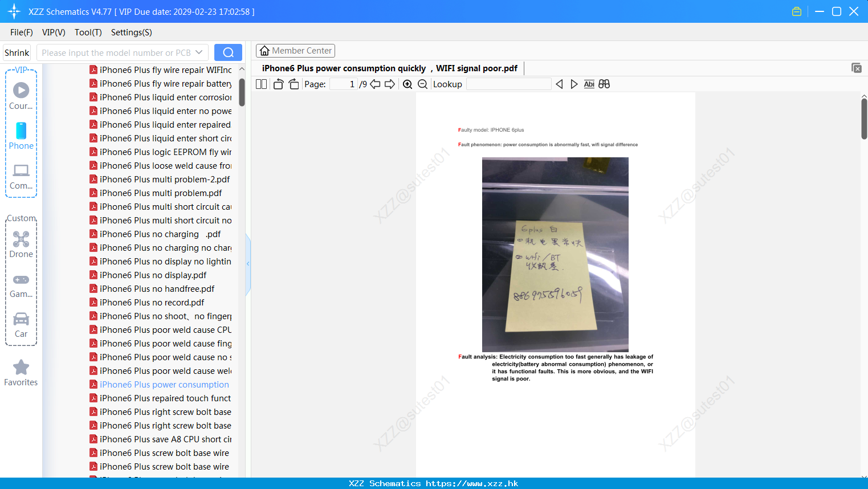This screenshot has width=868, height=489.
Task: Open 'iPhone6 Plus poor weld cause CPU' file
Action: click(161, 330)
